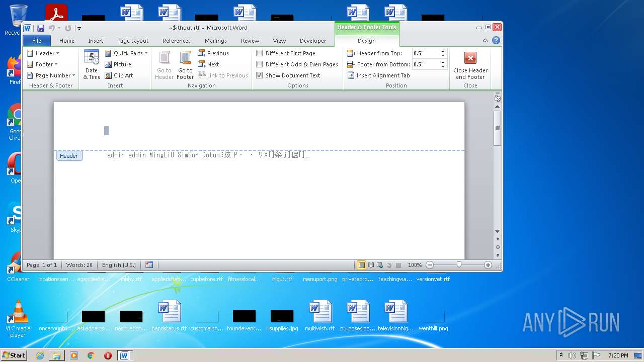The height and width of the screenshot is (362, 644).
Task: Click the zoom slider handle
Action: pyautogui.click(x=459, y=264)
